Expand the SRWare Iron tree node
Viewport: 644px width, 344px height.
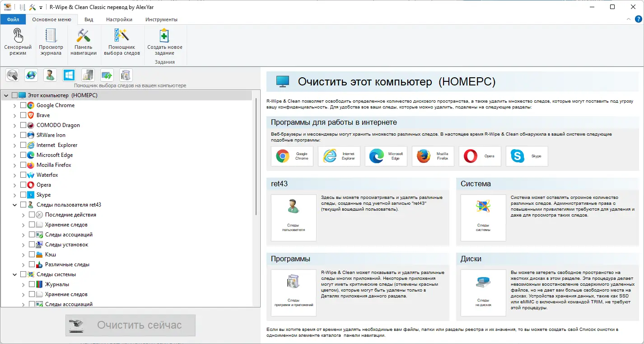[14, 135]
